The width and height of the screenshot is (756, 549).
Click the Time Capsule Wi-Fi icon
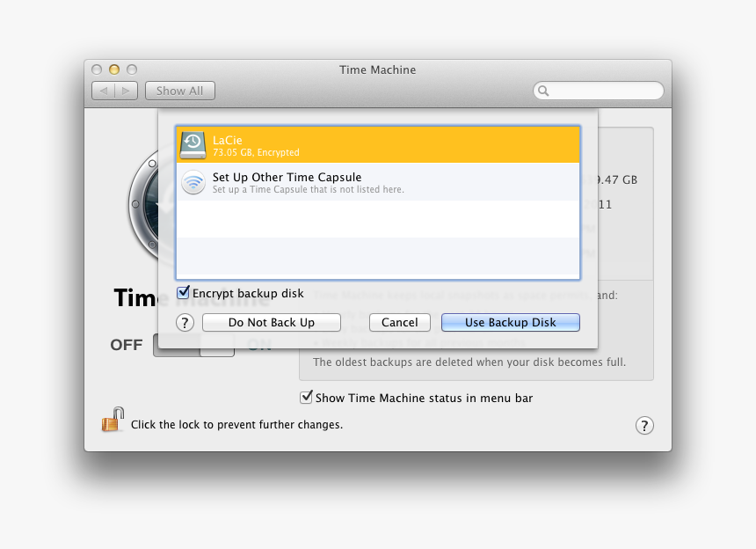pos(193,182)
